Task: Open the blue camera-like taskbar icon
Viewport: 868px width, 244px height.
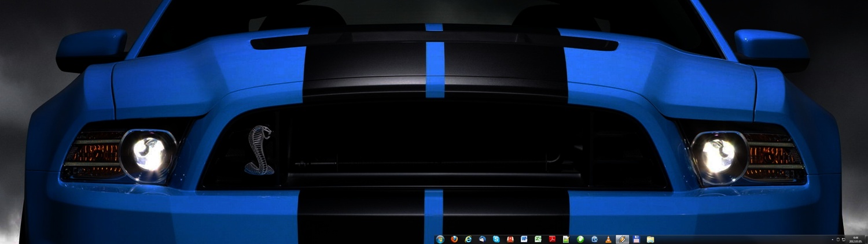Action: (x=594, y=239)
